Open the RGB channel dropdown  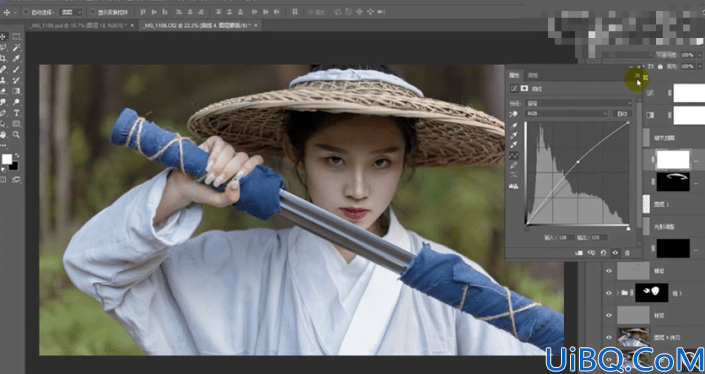pyautogui.click(x=567, y=114)
